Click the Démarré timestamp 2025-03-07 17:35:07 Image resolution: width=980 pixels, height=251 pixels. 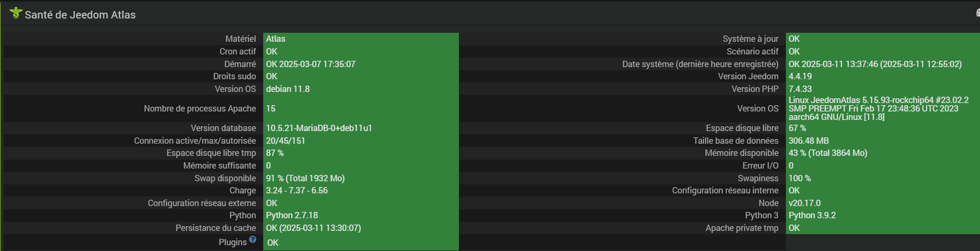(x=311, y=64)
